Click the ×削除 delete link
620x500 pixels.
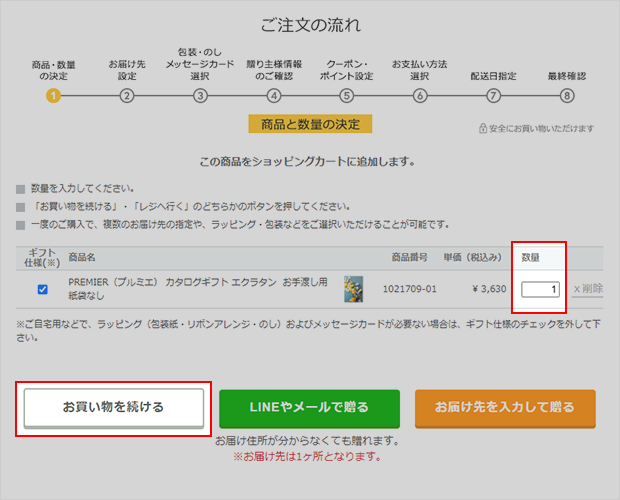point(588,289)
